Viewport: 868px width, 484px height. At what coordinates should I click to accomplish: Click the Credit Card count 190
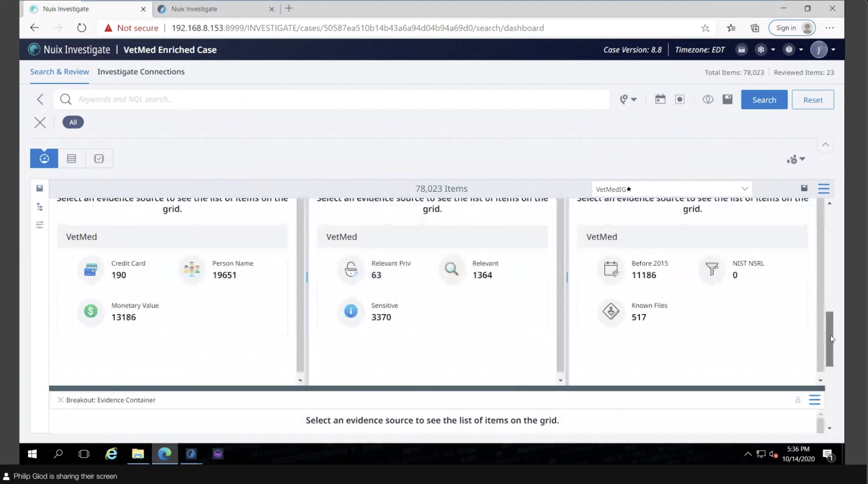point(119,275)
